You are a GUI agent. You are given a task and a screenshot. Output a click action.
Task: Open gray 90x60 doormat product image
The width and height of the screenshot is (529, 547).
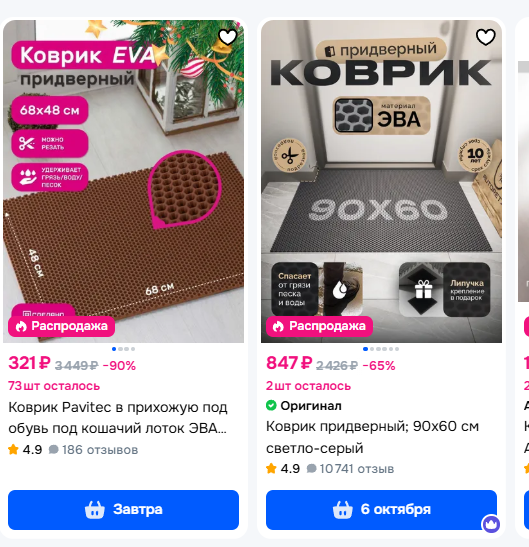381,181
